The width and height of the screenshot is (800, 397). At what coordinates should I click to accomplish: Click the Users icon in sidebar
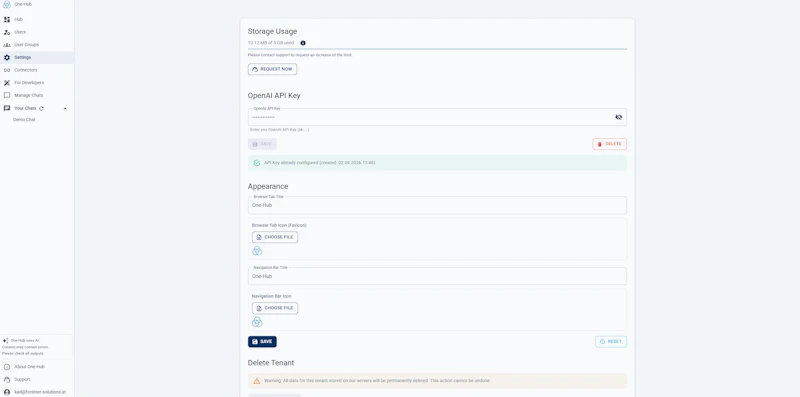(7, 32)
